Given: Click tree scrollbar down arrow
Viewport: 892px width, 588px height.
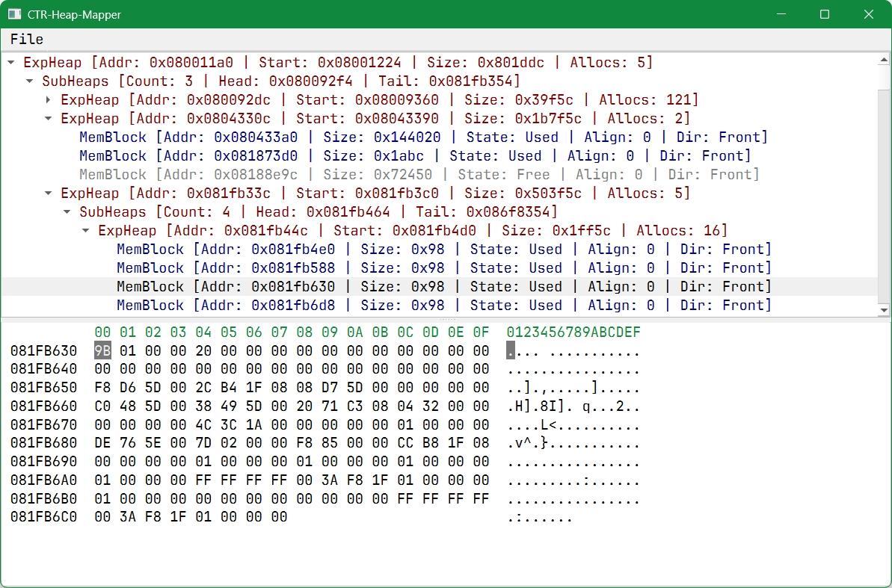Looking at the screenshot, I should pyautogui.click(x=884, y=310).
